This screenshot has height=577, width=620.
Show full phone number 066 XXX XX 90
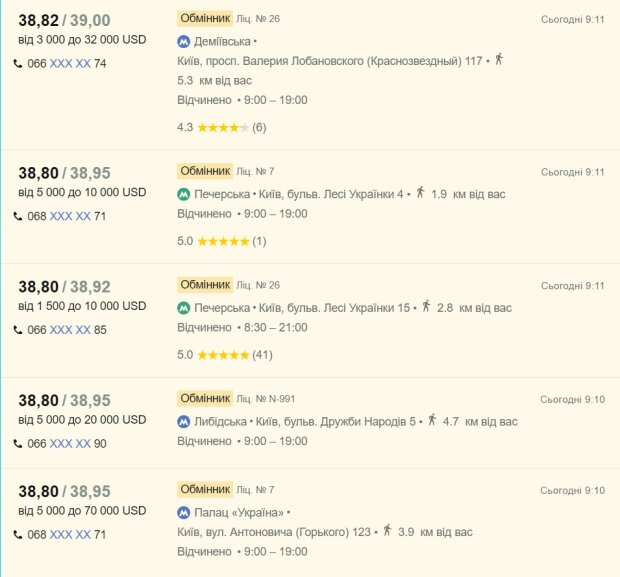pos(70,444)
